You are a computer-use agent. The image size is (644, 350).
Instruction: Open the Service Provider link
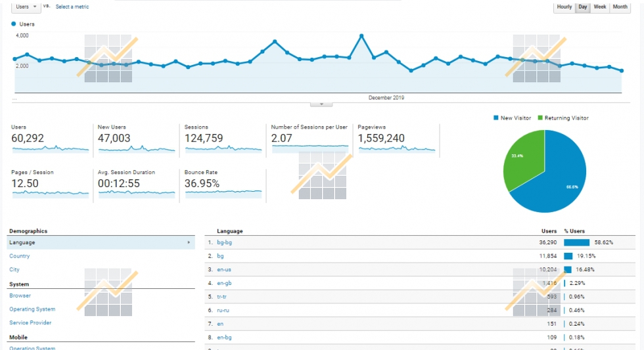(x=30, y=322)
